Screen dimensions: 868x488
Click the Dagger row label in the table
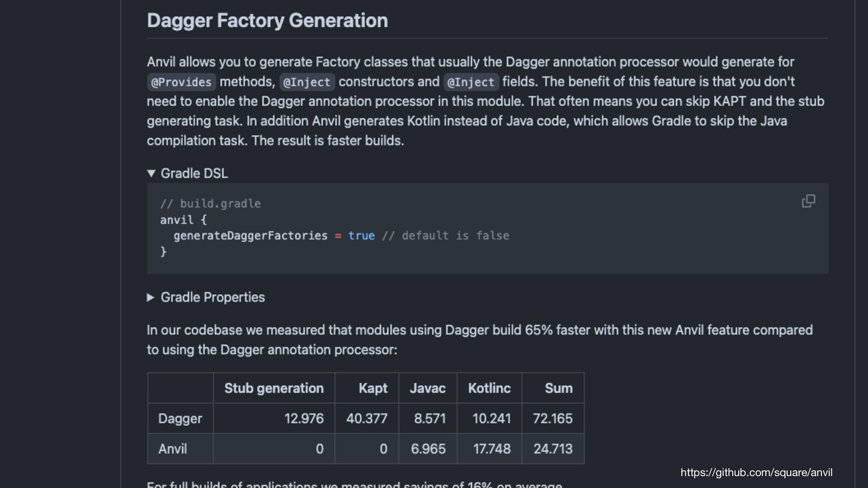coord(180,419)
